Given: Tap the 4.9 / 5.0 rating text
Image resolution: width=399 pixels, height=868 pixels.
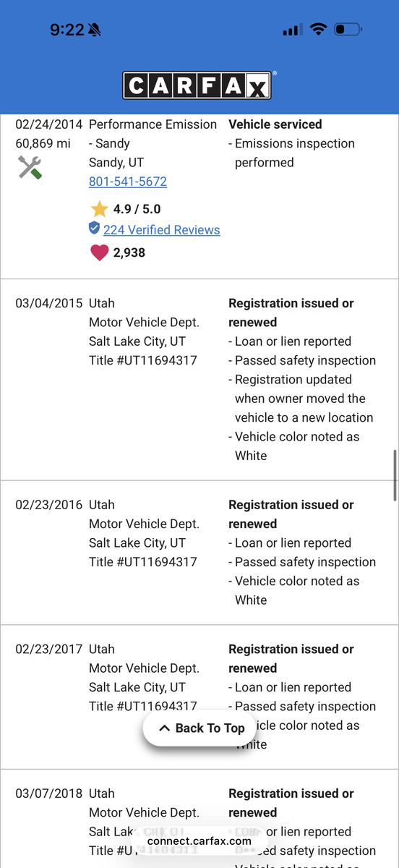Looking at the screenshot, I should click(x=137, y=209).
